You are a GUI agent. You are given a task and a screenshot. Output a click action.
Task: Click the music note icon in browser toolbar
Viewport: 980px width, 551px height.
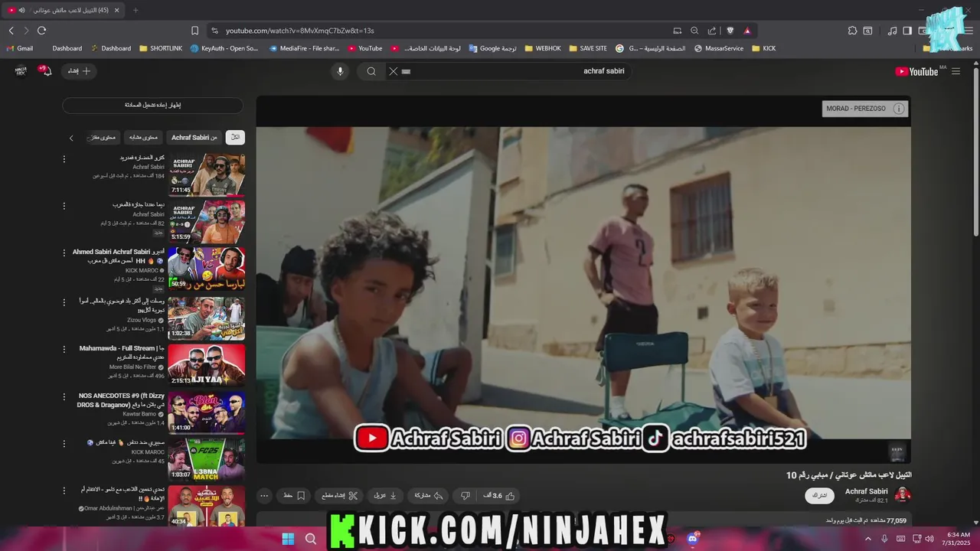pyautogui.click(x=893, y=31)
